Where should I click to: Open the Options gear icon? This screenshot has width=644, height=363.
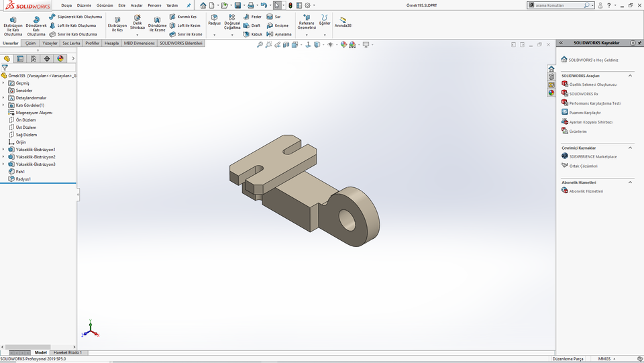click(x=308, y=5)
